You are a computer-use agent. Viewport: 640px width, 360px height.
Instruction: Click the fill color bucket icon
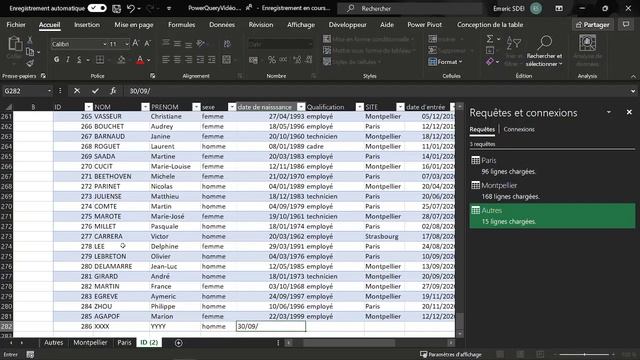click(x=121, y=60)
